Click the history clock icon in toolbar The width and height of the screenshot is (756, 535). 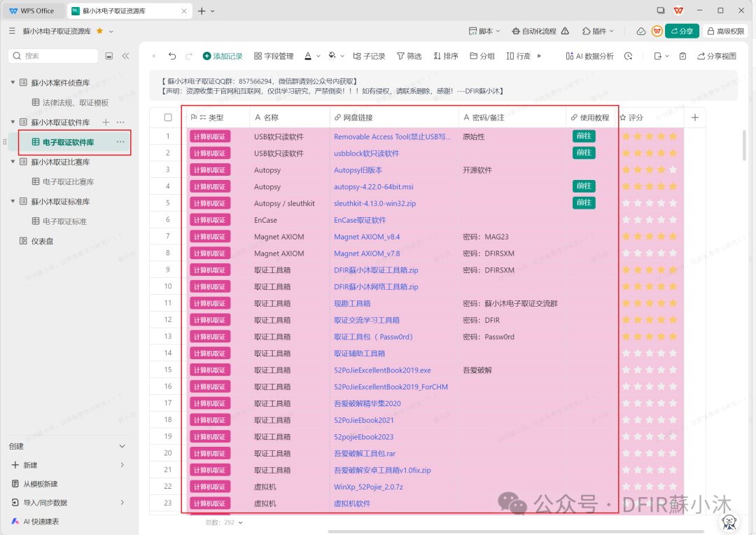[x=628, y=56]
